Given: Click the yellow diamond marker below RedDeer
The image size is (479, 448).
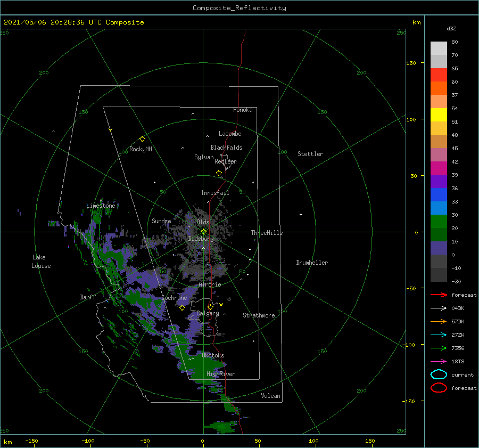Looking at the screenshot, I should coord(219,173).
